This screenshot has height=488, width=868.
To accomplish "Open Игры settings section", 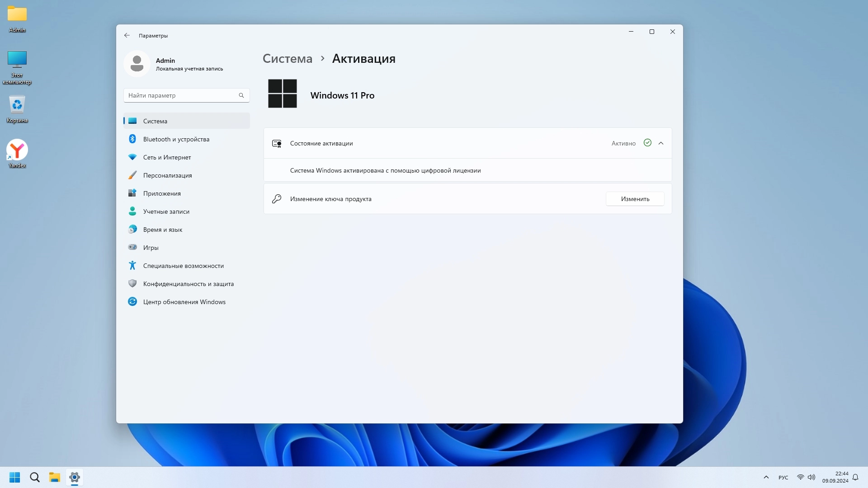I will click(x=151, y=248).
